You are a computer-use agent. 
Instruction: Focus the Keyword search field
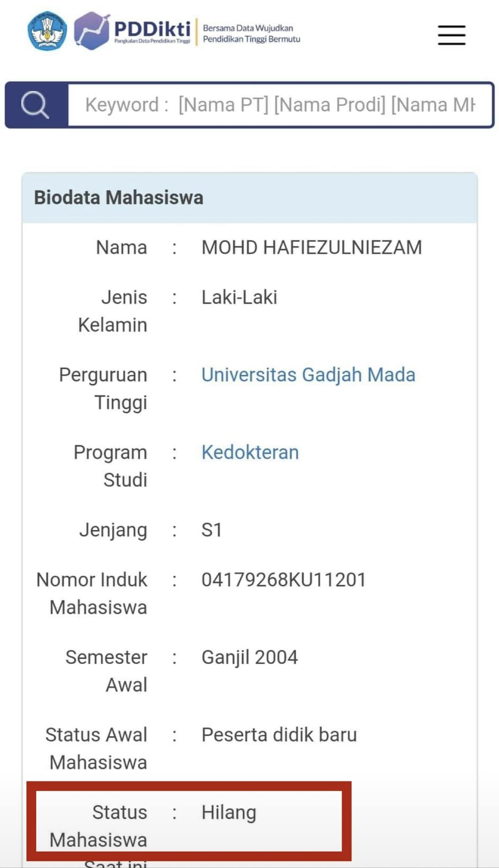tap(280, 105)
